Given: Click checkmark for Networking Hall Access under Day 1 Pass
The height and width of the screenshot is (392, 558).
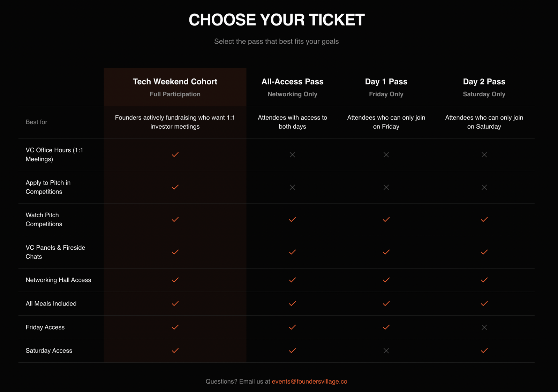Looking at the screenshot, I should point(386,280).
